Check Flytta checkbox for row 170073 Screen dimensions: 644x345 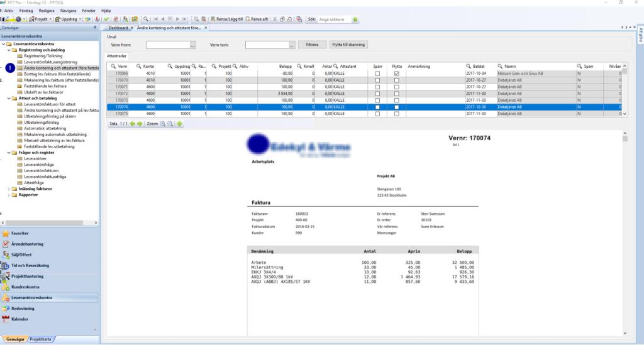coord(396,100)
